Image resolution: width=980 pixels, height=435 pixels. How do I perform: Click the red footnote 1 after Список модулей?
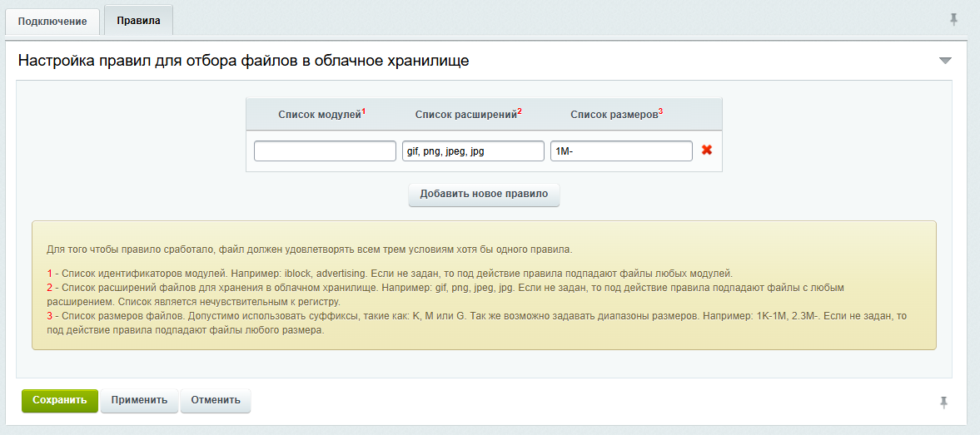pos(364,111)
